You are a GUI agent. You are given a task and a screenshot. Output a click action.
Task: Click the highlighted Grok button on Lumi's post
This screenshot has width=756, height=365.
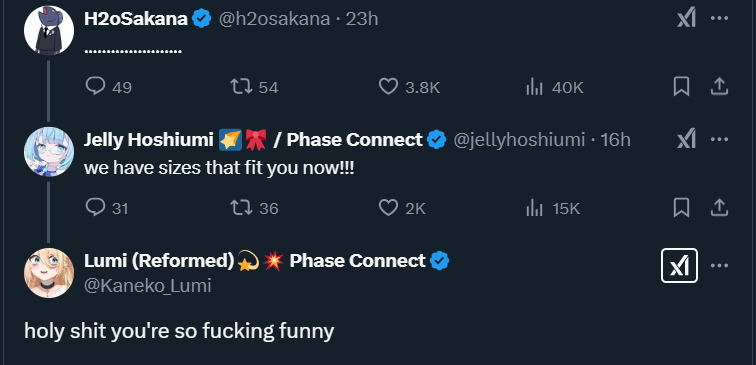(679, 265)
